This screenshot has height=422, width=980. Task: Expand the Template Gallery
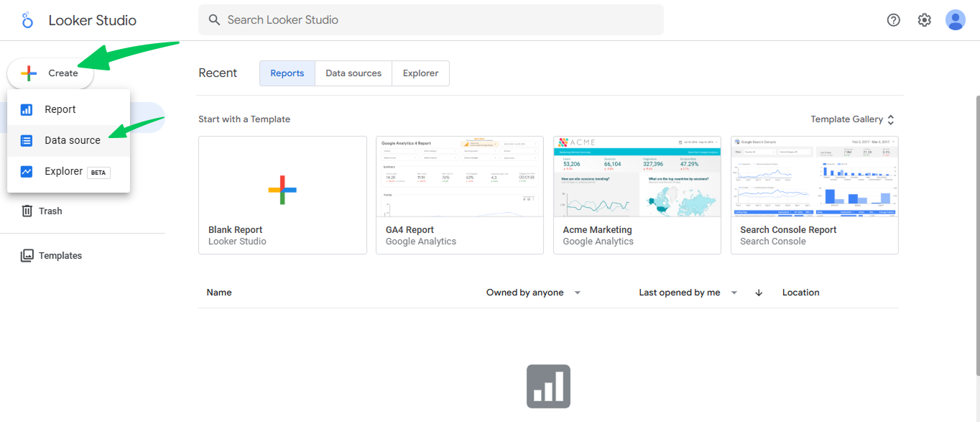click(x=852, y=119)
